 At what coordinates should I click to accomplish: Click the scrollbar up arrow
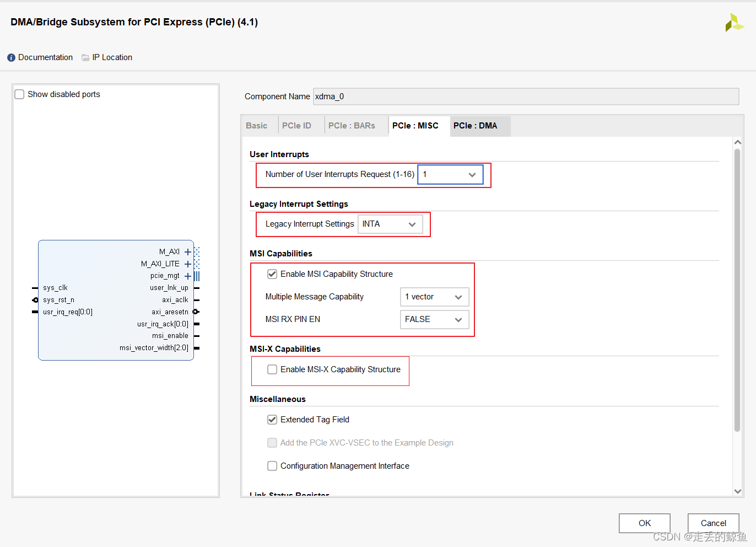tap(738, 142)
